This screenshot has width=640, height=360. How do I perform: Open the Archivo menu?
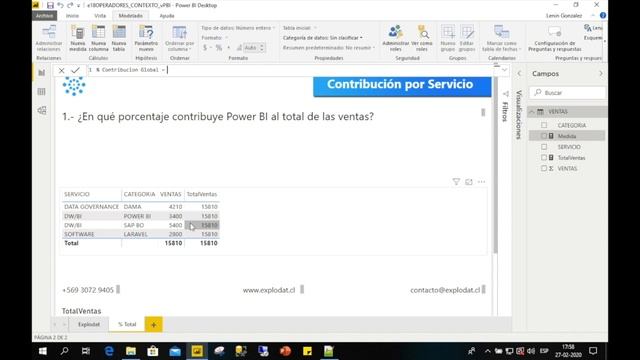(x=44, y=16)
